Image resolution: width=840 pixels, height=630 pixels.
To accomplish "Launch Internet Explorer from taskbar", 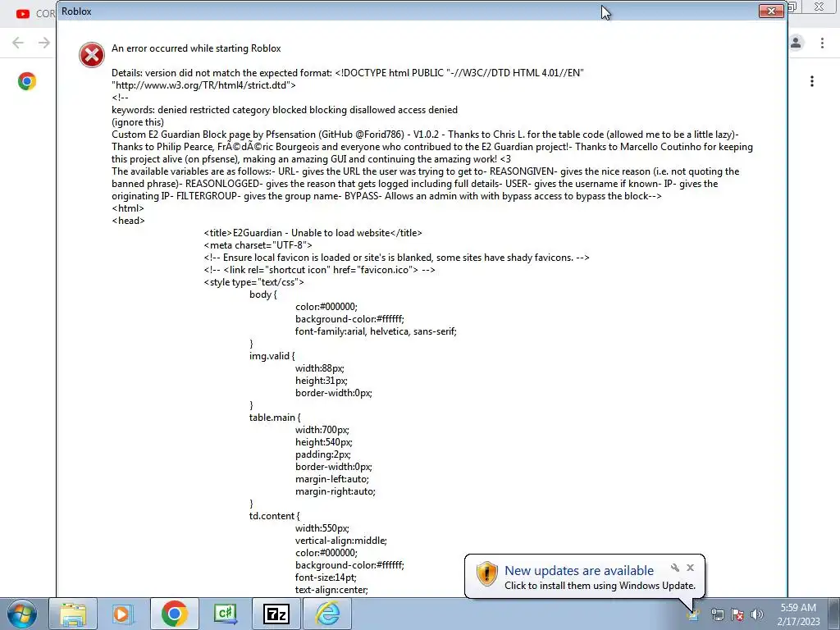I will (327, 614).
